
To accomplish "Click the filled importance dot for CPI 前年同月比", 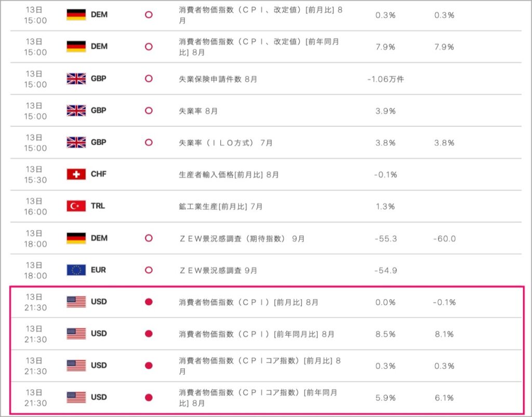I will [149, 333].
